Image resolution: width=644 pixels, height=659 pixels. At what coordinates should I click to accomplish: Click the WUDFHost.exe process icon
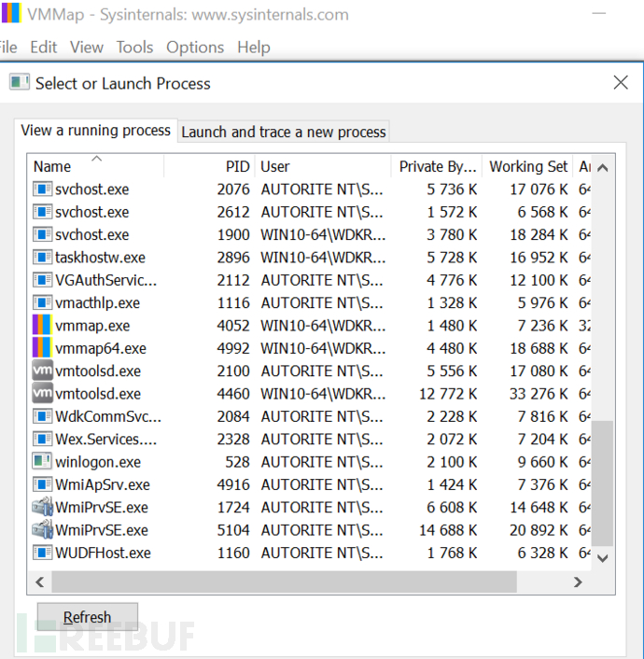pos(42,553)
